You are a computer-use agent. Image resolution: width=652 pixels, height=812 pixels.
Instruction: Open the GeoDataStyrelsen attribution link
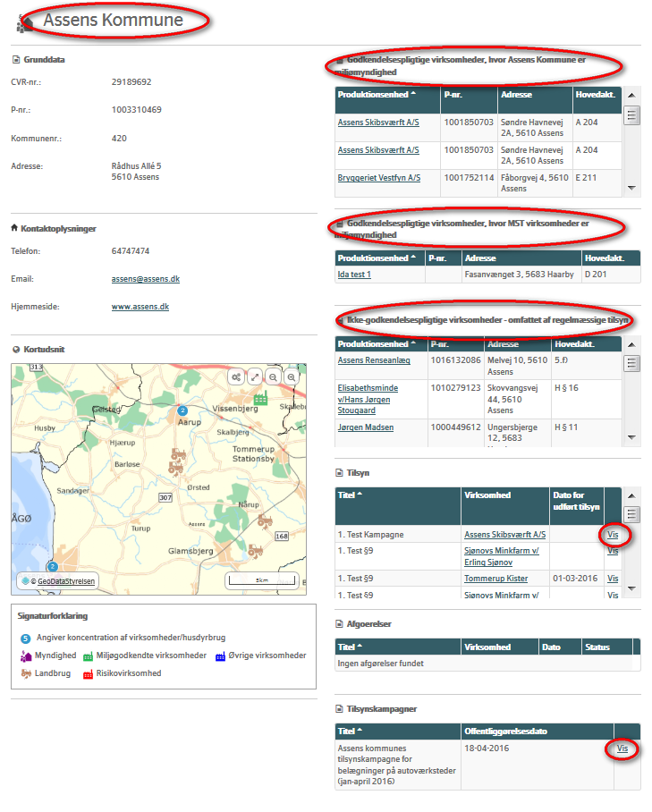pyautogui.click(x=66, y=581)
